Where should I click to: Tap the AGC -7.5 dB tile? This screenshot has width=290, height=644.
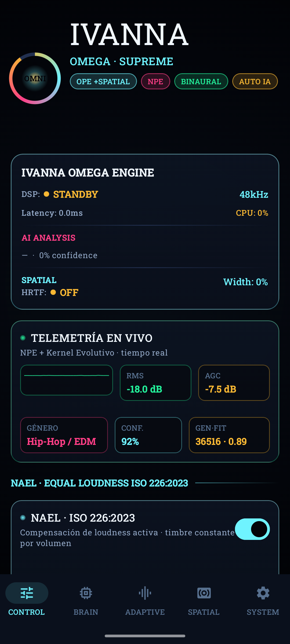[234, 383]
